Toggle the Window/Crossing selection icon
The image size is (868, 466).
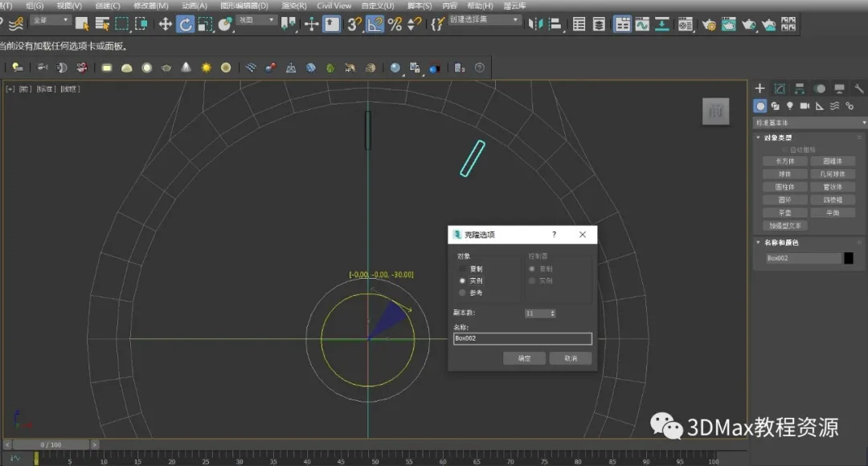(141, 24)
